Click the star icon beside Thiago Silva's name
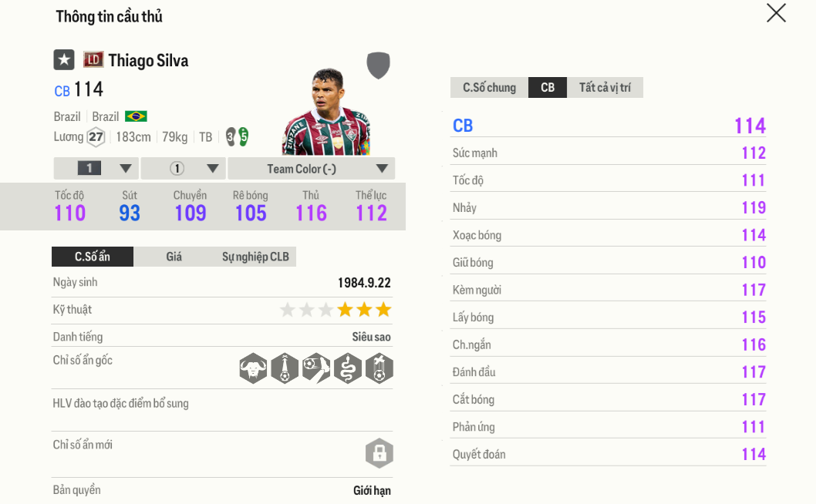This screenshot has width=816, height=504. 62,60
